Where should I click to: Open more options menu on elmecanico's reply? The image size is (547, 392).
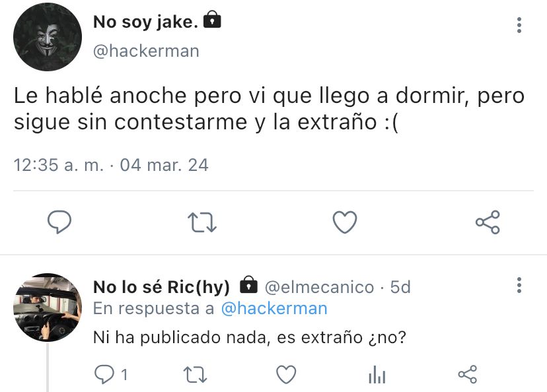coord(519,285)
